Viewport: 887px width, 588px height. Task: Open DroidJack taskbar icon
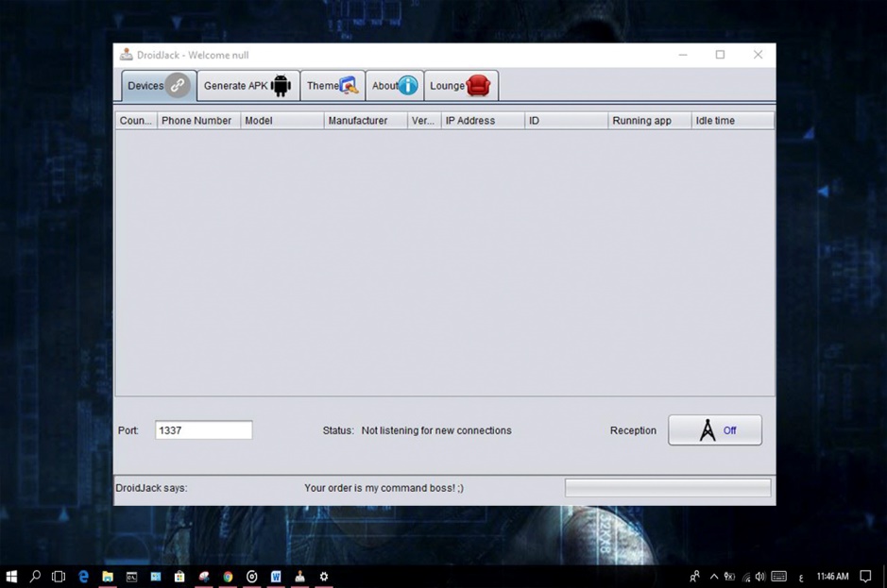coord(299,576)
